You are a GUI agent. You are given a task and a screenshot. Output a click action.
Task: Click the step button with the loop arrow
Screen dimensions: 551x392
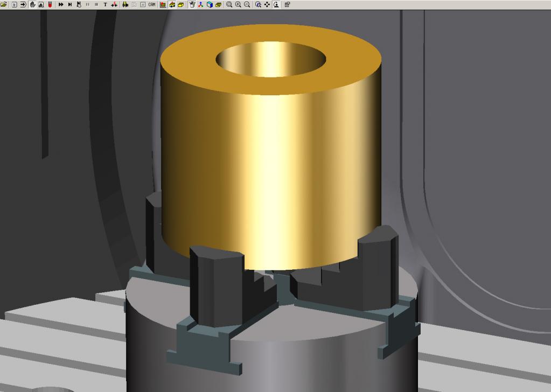79,4
